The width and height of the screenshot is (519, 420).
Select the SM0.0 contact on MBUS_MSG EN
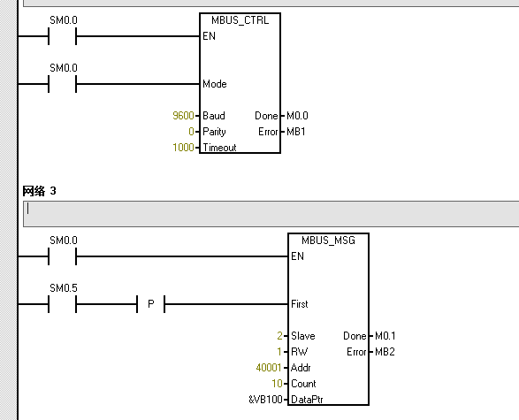pos(62,256)
